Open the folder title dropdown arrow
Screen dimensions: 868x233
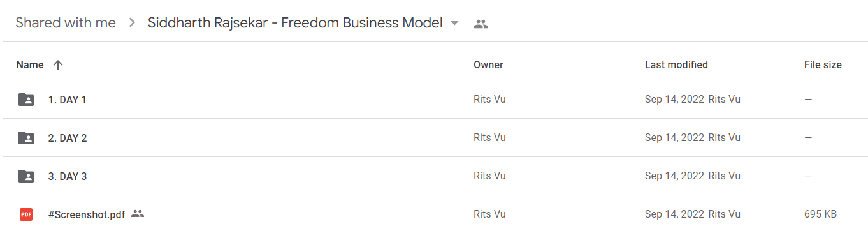click(x=454, y=23)
